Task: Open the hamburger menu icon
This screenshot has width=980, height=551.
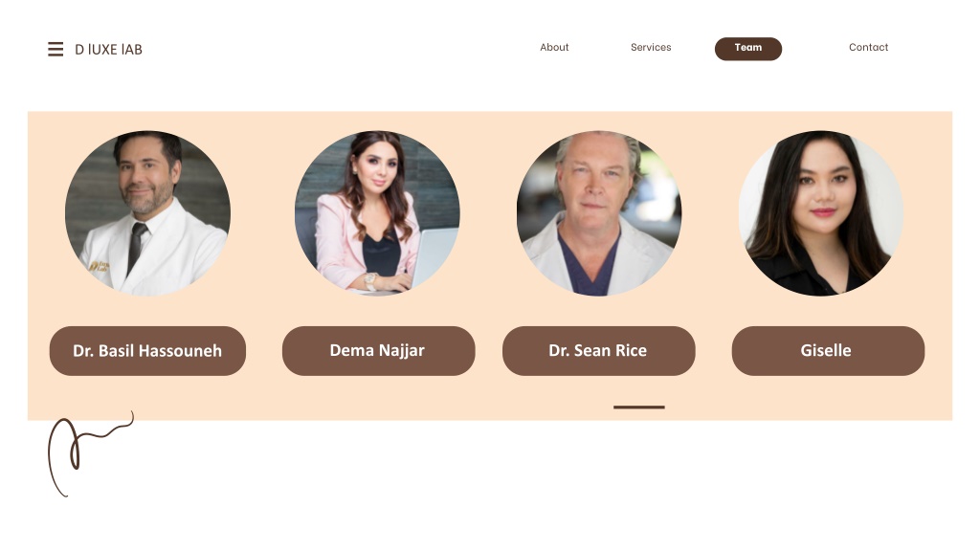Action: coord(56,50)
